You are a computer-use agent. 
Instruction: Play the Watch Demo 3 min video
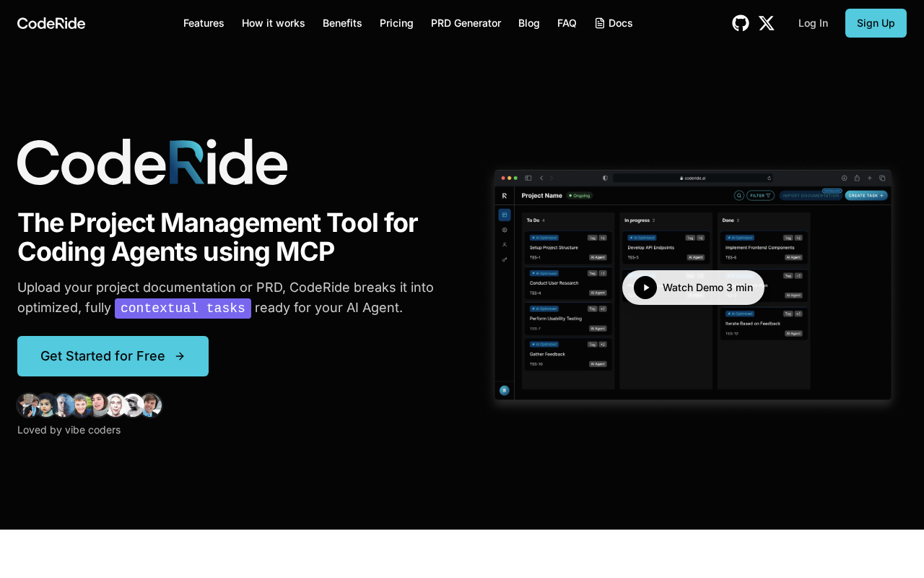click(693, 288)
